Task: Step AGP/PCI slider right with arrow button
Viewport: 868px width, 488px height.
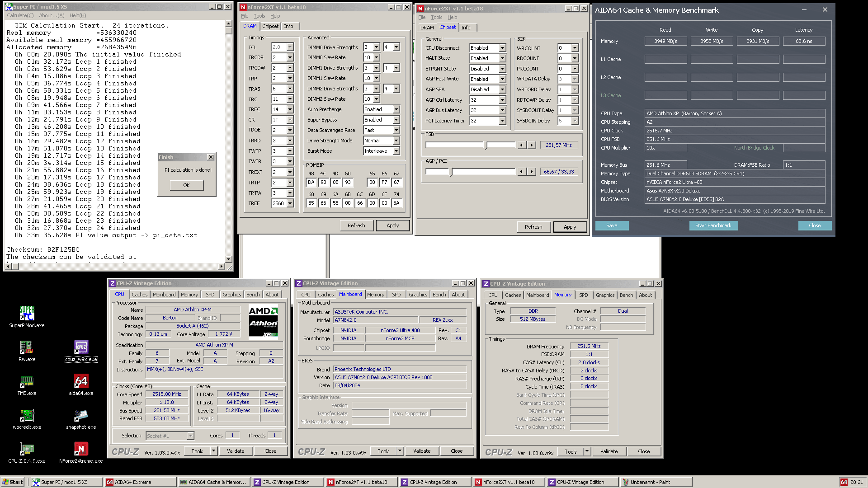Action: pos(532,172)
